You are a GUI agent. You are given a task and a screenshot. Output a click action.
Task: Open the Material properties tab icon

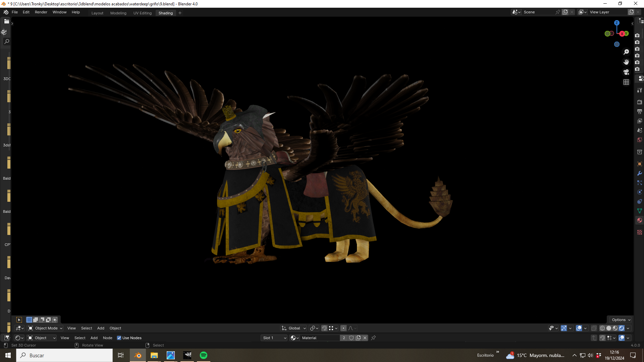tap(640, 220)
